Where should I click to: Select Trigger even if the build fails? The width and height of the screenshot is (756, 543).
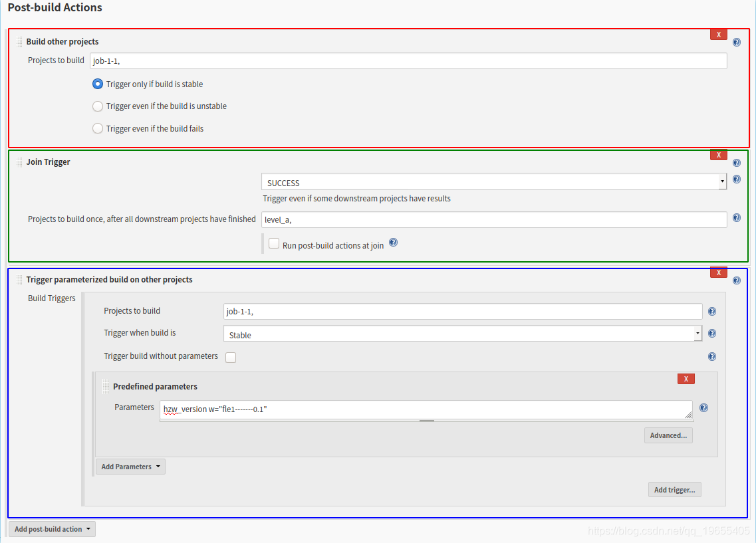click(97, 128)
